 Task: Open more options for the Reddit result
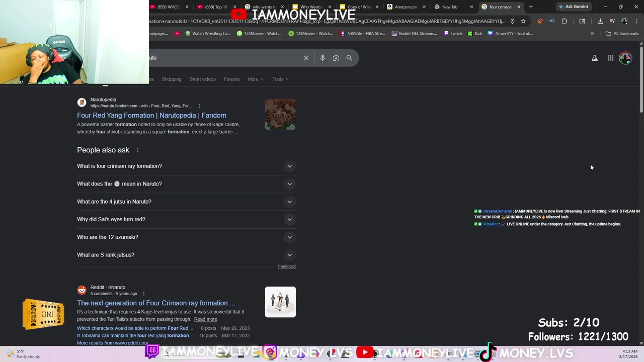144,294
